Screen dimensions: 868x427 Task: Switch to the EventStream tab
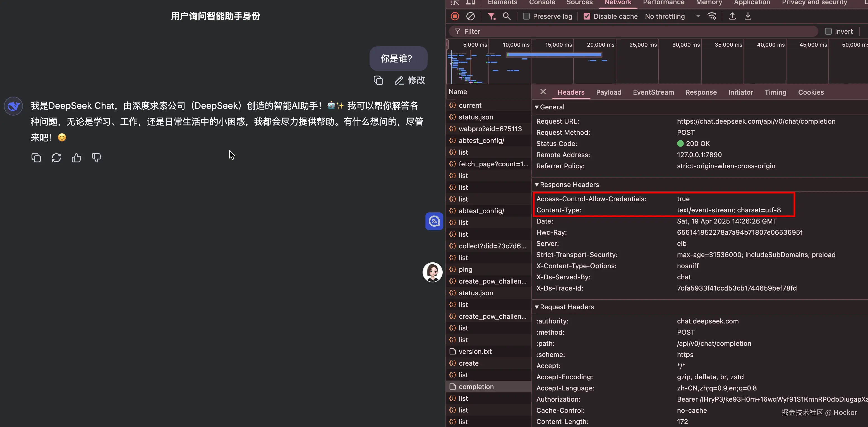(x=653, y=92)
